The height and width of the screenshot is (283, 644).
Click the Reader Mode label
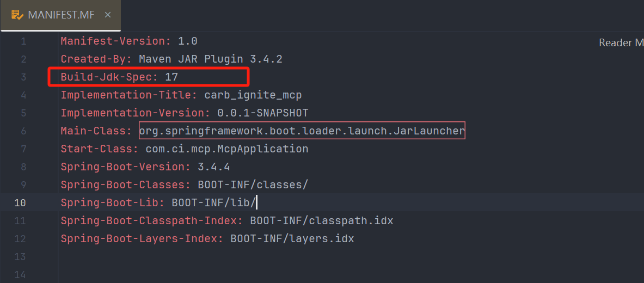pyautogui.click(x=621, y=42)
